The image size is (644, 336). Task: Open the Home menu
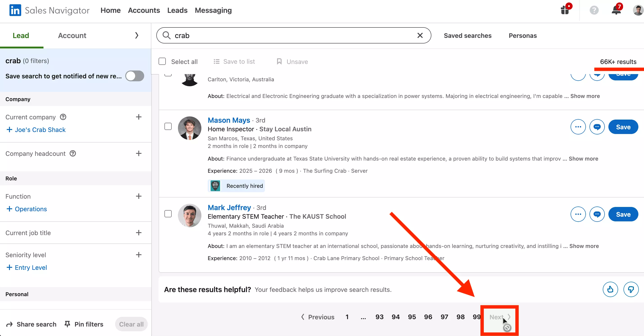[111, 10]
